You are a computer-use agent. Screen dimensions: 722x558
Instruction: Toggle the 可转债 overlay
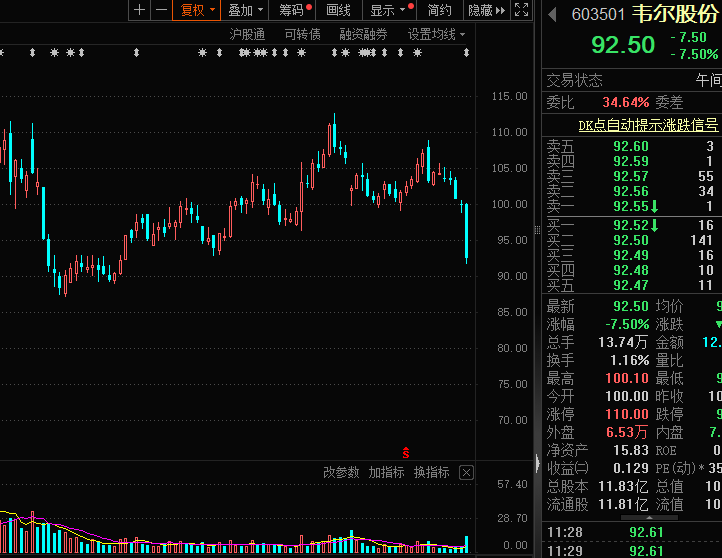[x=302, y=34]
